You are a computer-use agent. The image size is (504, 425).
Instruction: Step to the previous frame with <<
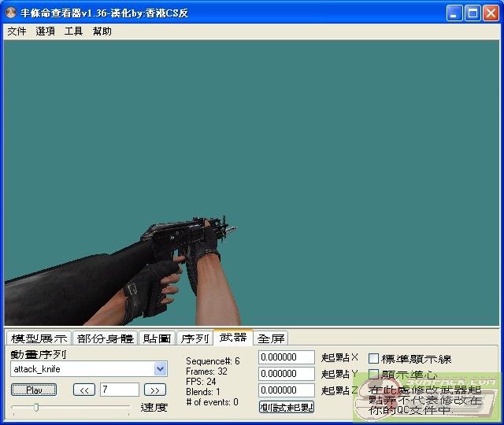tap(84, 390)
